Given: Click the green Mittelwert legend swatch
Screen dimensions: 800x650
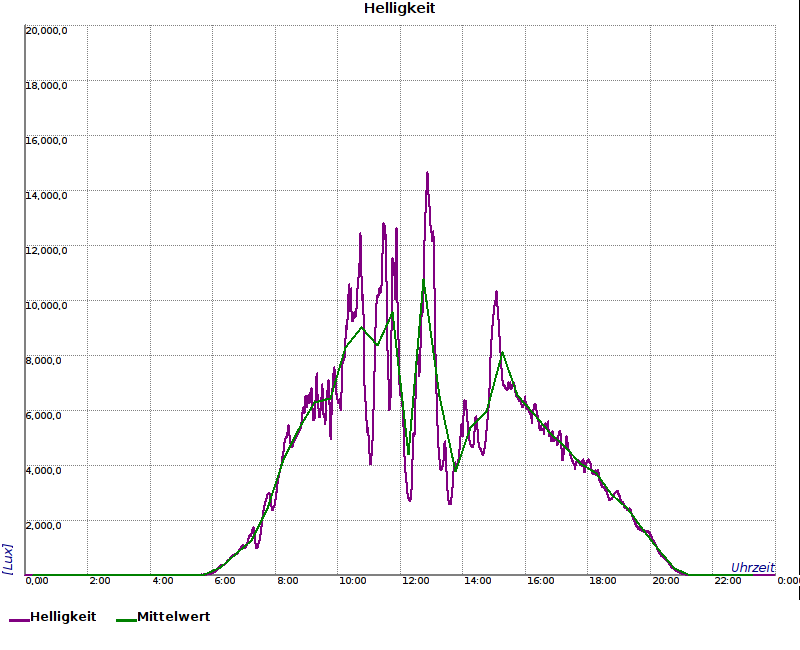Looking at the screenshot, I should 127,620.
